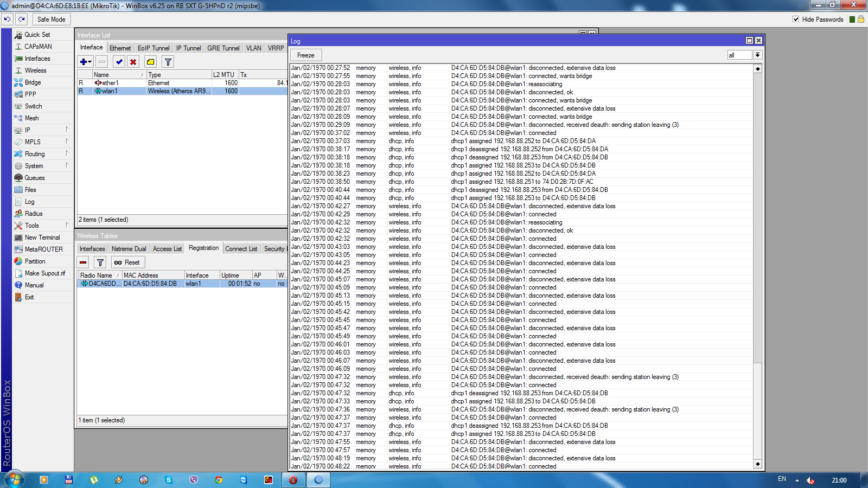Select the ether1 row in Interface List
868x488 pixels.
tap(182, 83)
